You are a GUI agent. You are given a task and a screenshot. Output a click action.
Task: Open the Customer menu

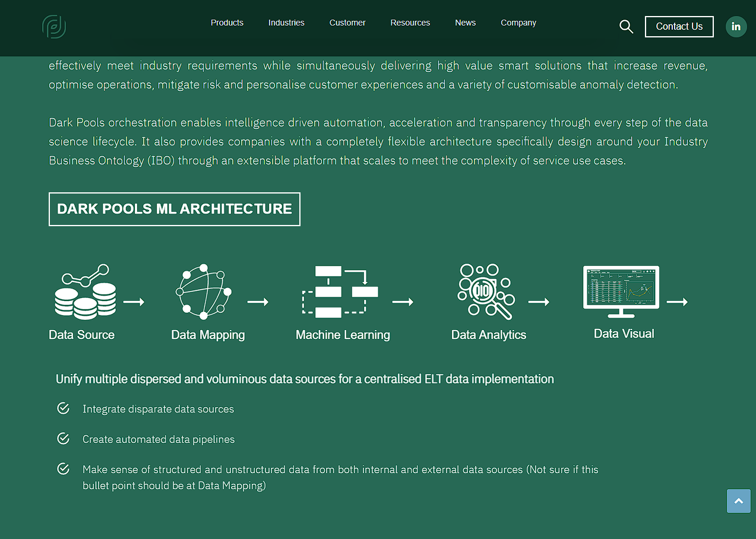tap(347, 23)
